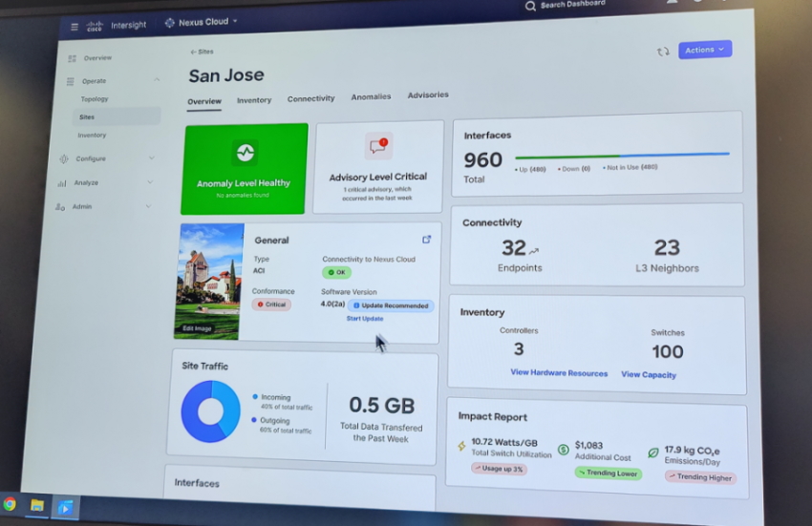The image size is (812, 526).
Task: Click the Start Update link
Action: pyautogui.click(x=365, y=319)
